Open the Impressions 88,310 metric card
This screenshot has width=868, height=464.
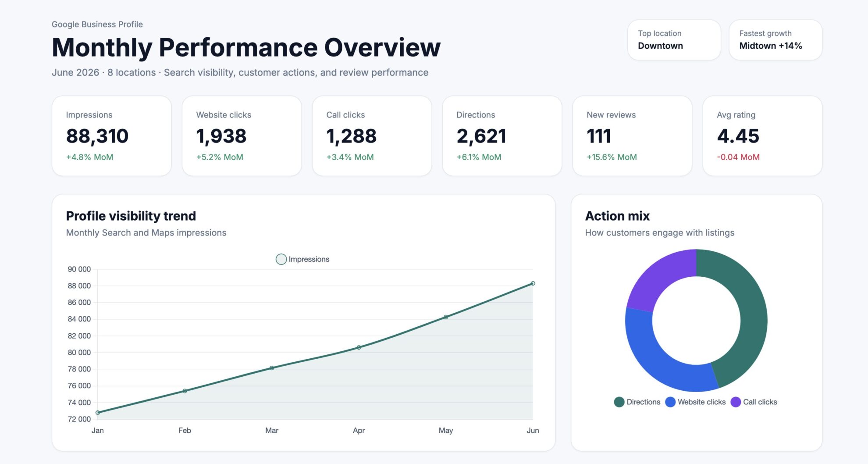click(112, 136)
